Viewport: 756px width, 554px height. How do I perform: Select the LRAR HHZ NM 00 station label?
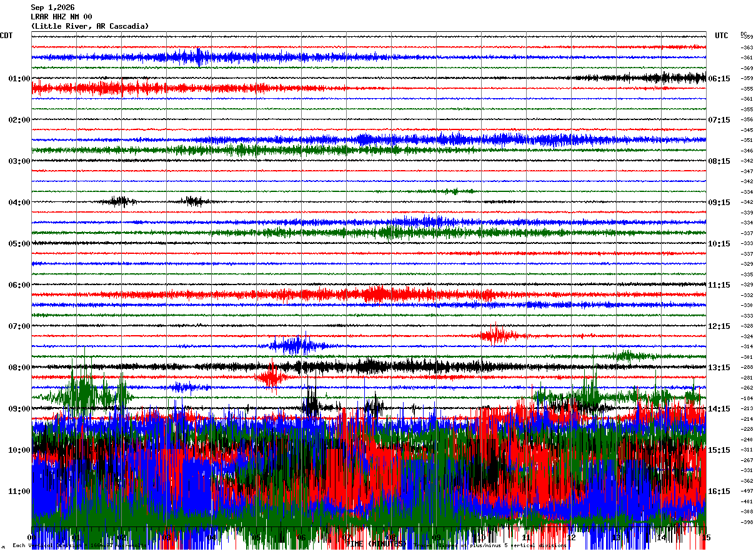(x=61, y=17)
